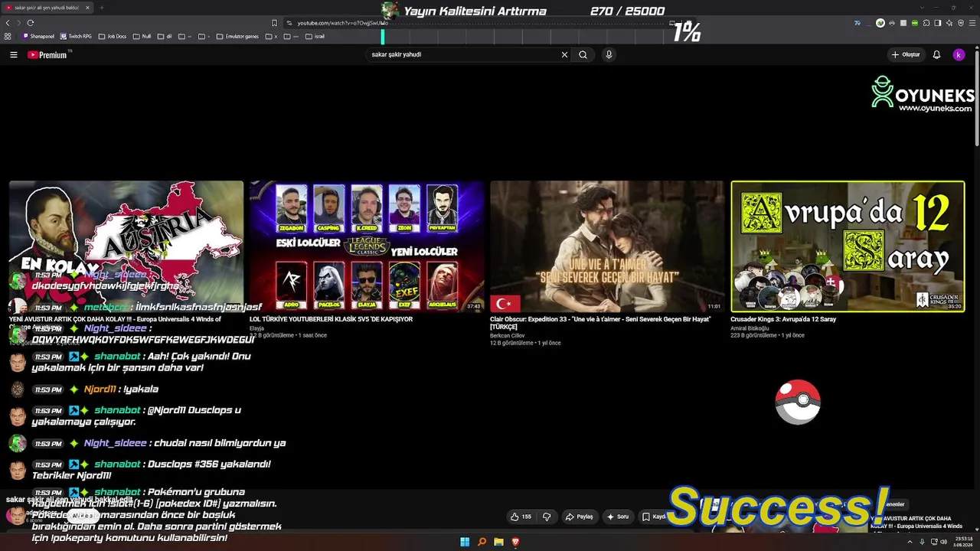The image size is (980, 551).
Task: Select the sakar şakir YouTube tab
Action: (x=46, y=8)
